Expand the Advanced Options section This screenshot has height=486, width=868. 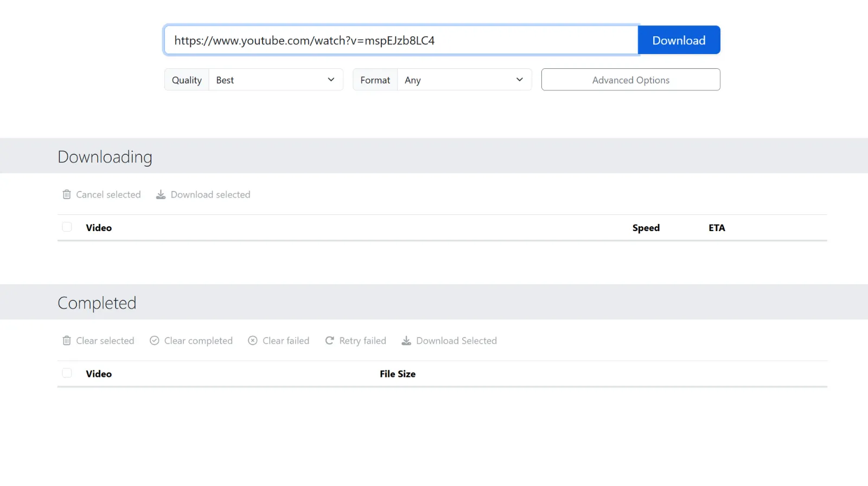630,80
